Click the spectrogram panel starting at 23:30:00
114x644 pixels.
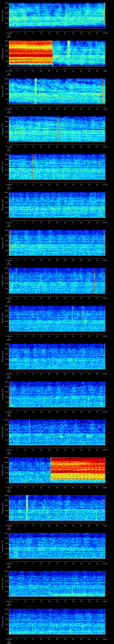pos(57,546)
